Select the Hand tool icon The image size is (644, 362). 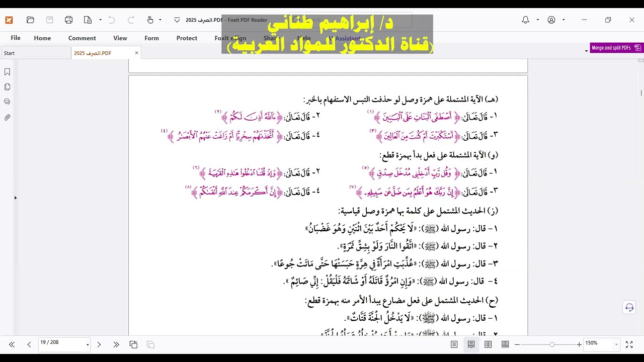(150, 20)
